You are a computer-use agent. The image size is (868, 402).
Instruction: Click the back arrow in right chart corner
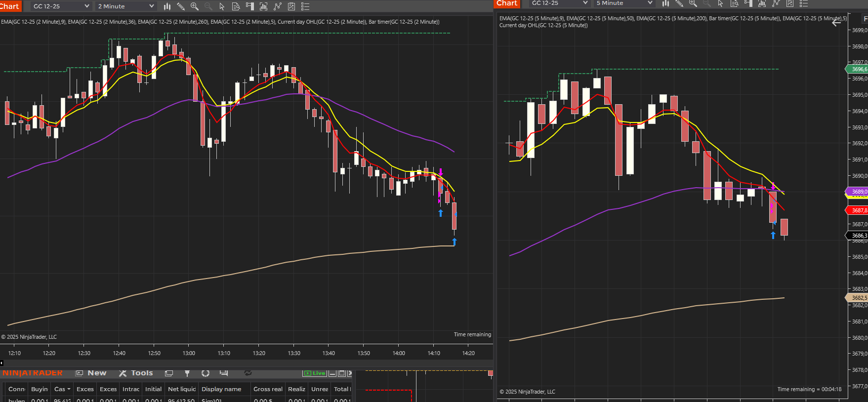coord(836,23)
